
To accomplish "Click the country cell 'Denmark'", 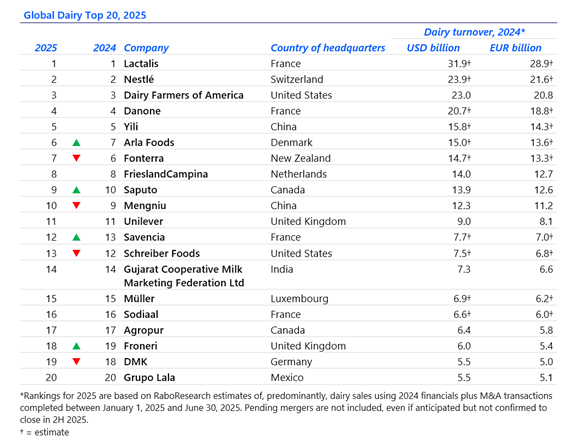I will [x=291, y=142].
